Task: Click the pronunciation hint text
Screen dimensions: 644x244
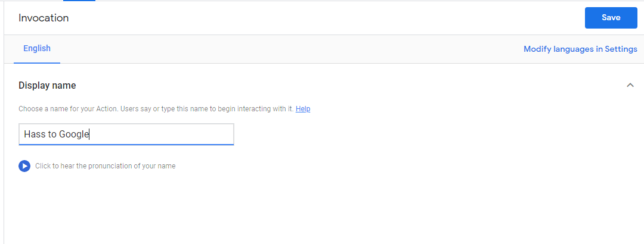Action: click(x=105, y=166)
